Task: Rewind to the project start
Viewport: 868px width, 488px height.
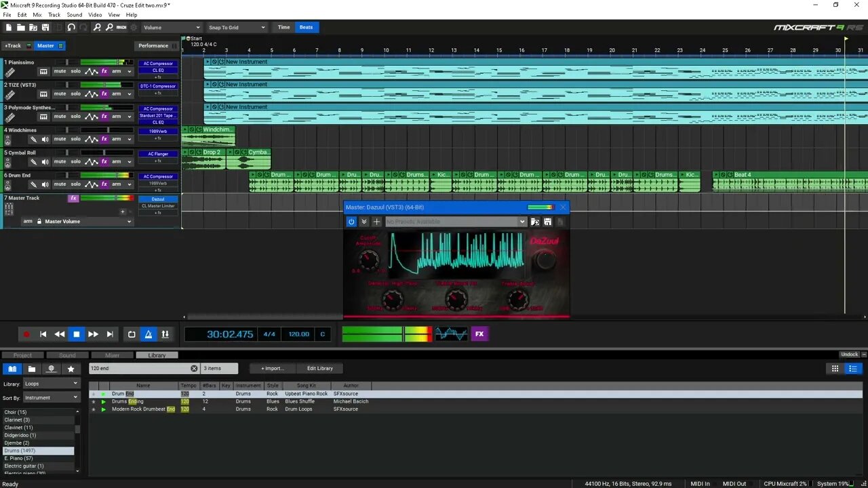Action: (x=43, y=334)
